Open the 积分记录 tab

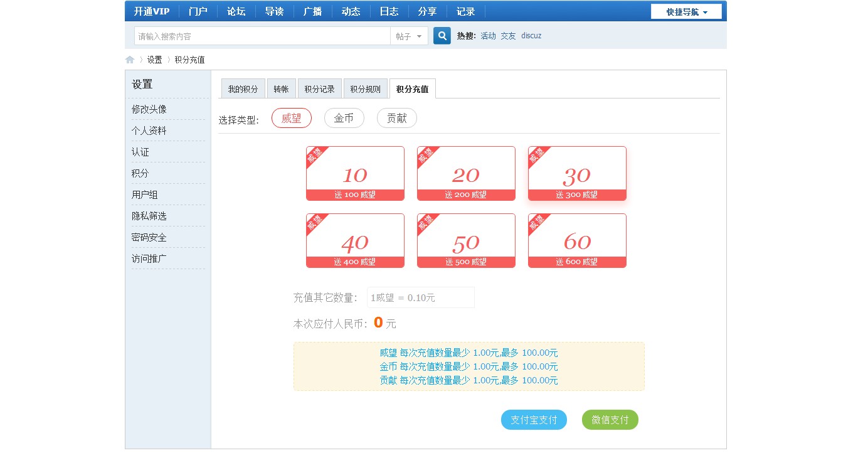tap(320, 89)
